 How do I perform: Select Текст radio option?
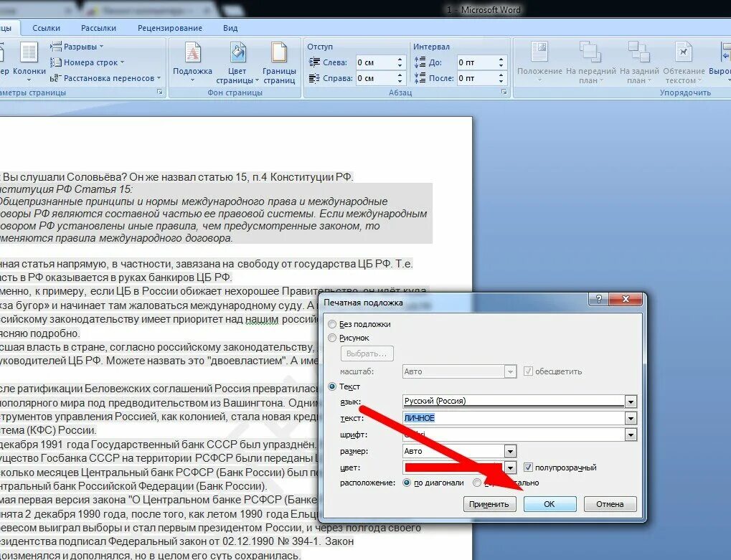[x=332, y=386]
